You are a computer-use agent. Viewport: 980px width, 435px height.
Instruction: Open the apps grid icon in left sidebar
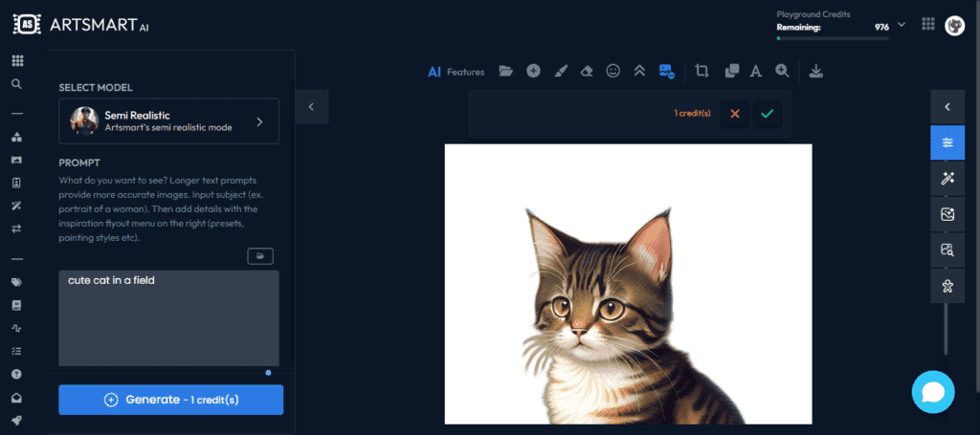tap(17, 60)
